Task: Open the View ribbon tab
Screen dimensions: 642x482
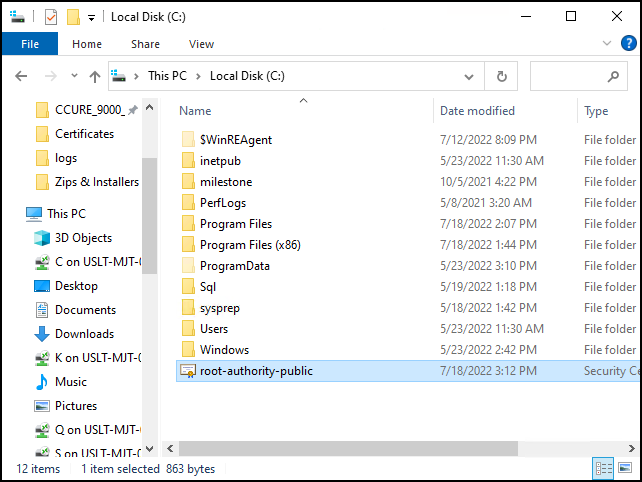Action: tap(201, 44)
